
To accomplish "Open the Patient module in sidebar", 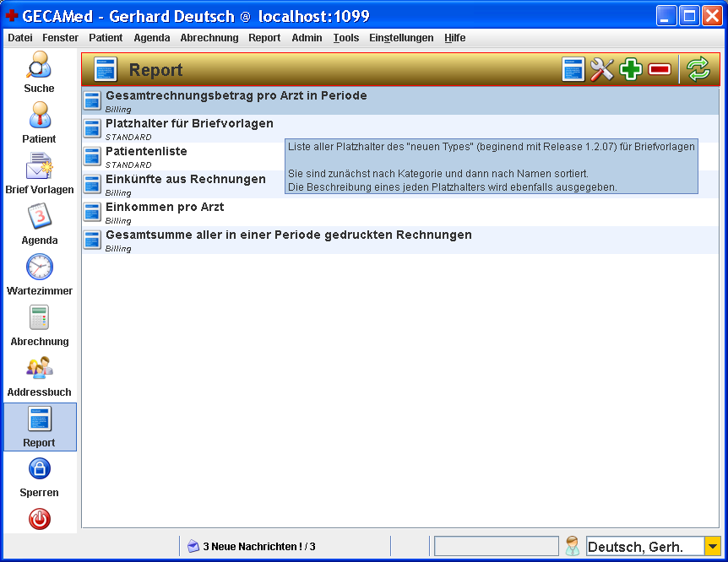I will [39, 123].
